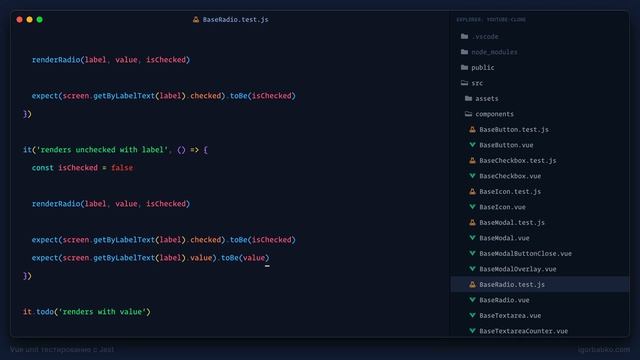Open BaseIcon.test.js file
Viewport: 640px width, 360px height.
[510, 191]
